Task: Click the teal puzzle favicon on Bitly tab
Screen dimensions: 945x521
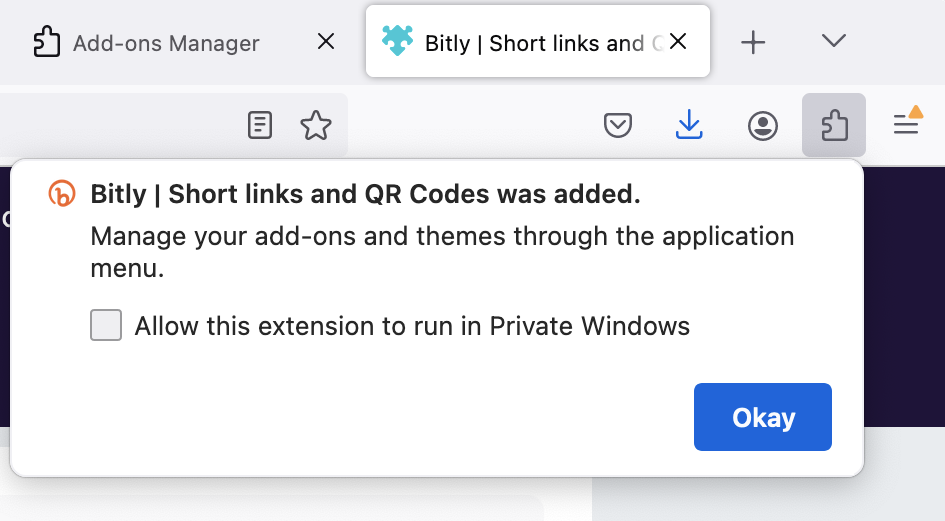Action: [397, 42]
